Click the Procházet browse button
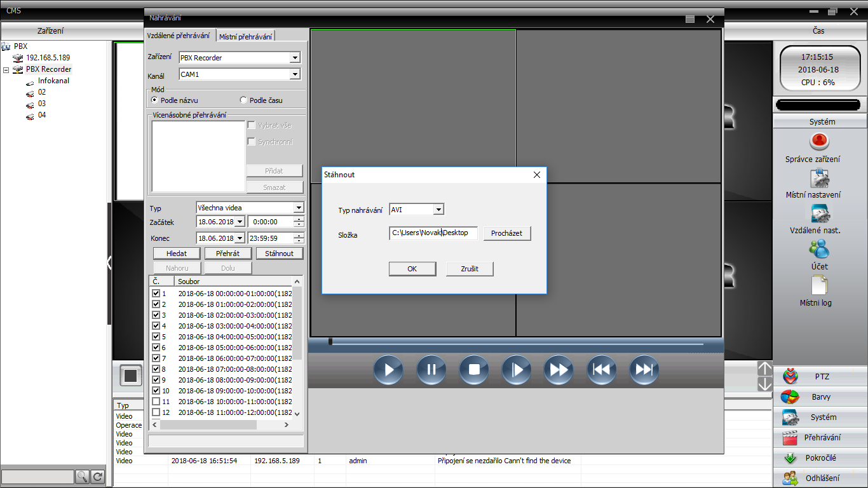Viewport: 868px width, 488px height. click(x=506, y=233)
